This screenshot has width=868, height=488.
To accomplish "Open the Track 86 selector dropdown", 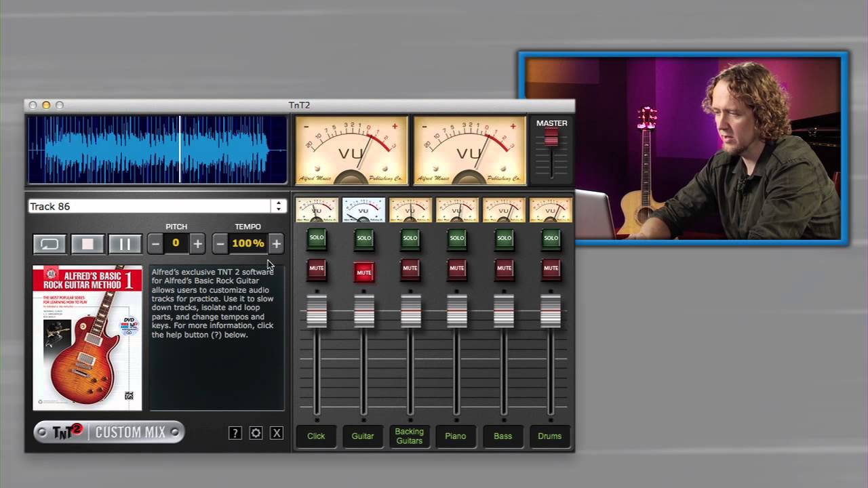I will tap(157, 206).
